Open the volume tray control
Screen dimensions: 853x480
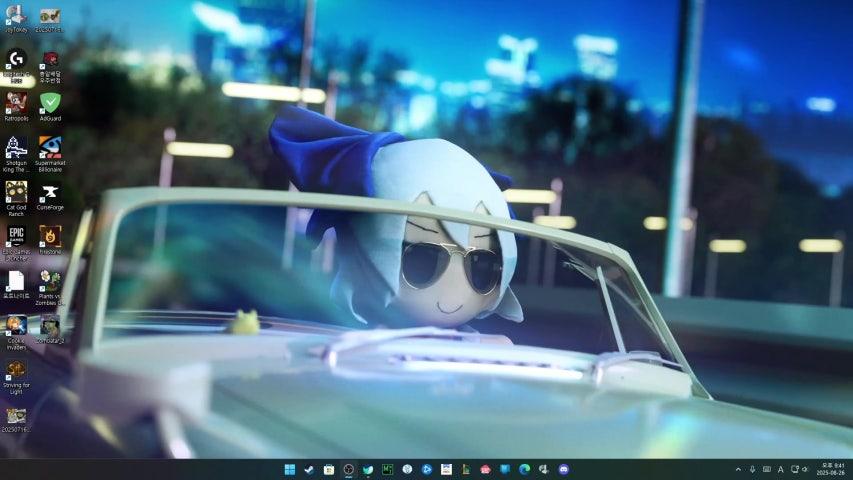[805, 469]
